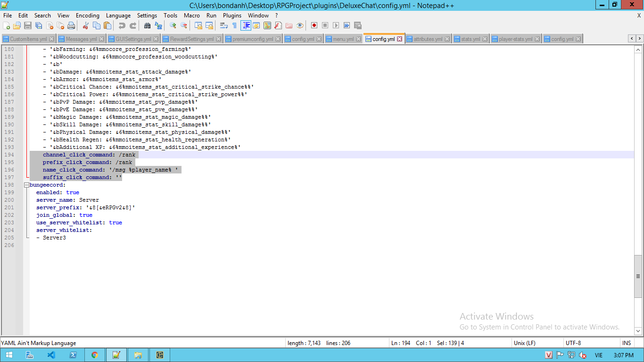This screenshot has height=362, width=644.
Task: Toggle Show All Characters pilcrow icon
Action: tap(234, 25)
